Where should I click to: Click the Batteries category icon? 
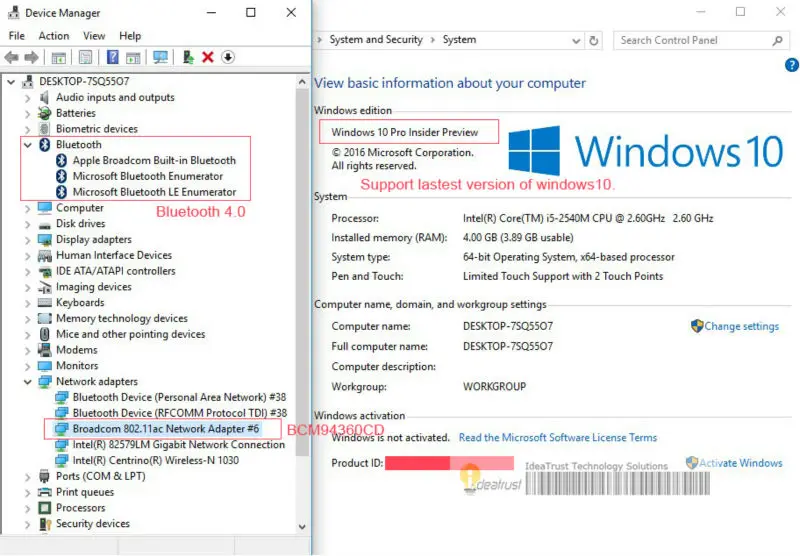(45, 113)
